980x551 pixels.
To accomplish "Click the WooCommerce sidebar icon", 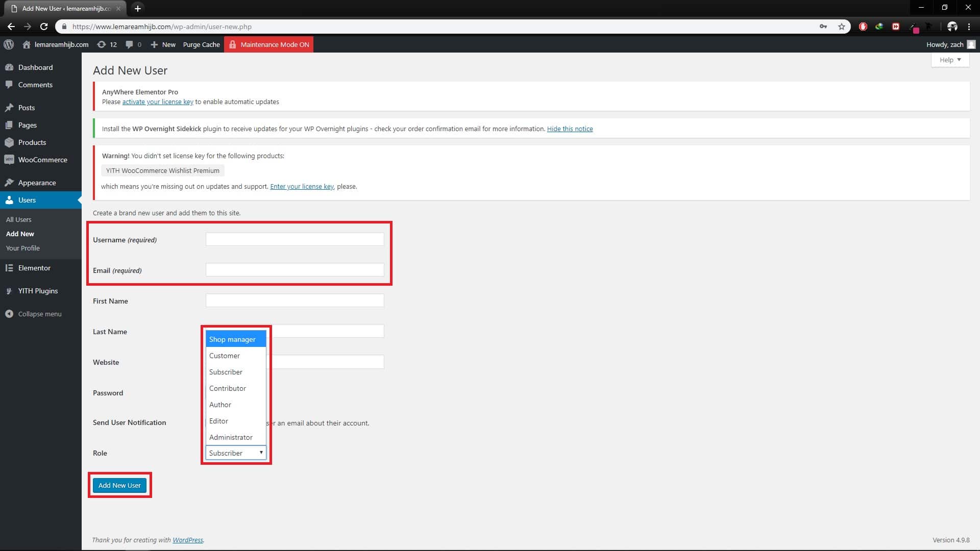I will (x=9, y=160).
